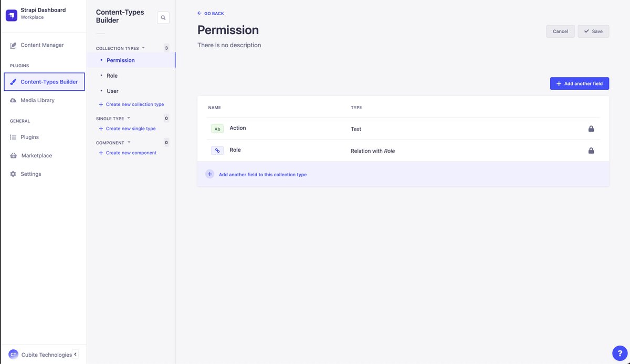Collapse the Component section arrow
The width and height of the screenshot is (630, 364).
pyautogui.click(x=129, y=142)
